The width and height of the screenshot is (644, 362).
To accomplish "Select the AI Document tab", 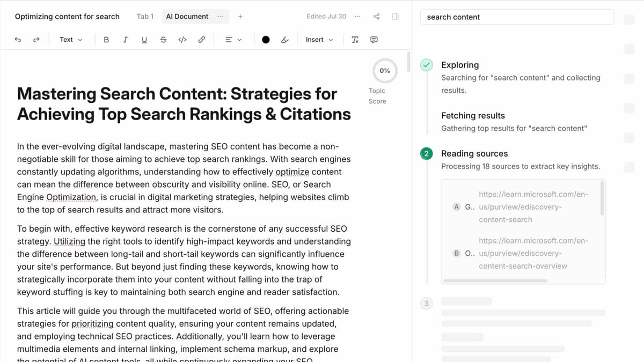I will (187, 17).
